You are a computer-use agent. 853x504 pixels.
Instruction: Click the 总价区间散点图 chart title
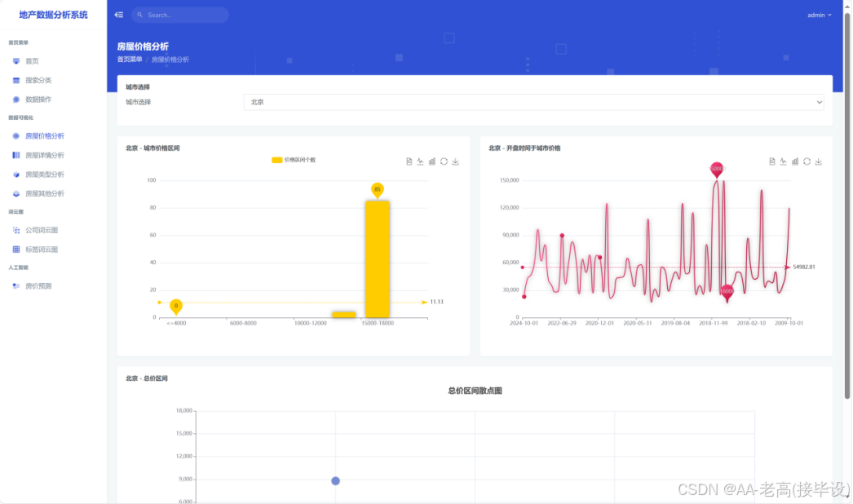click(475, 391)
